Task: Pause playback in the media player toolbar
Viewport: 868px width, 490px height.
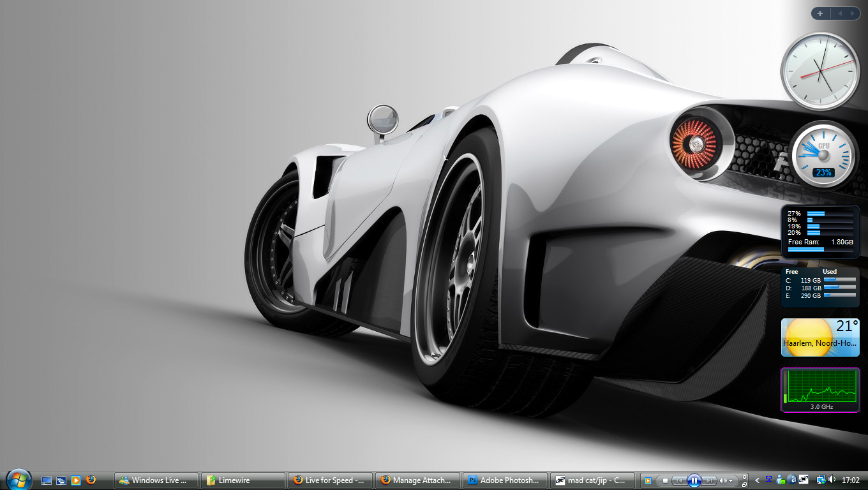Action: pos(694,480)
